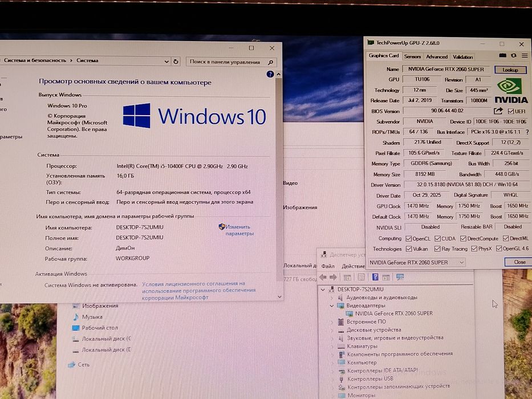Viewport: 532px width, 399px height.
Task: Click the Контроллеры USB plug icon
Action: (342, 379)
